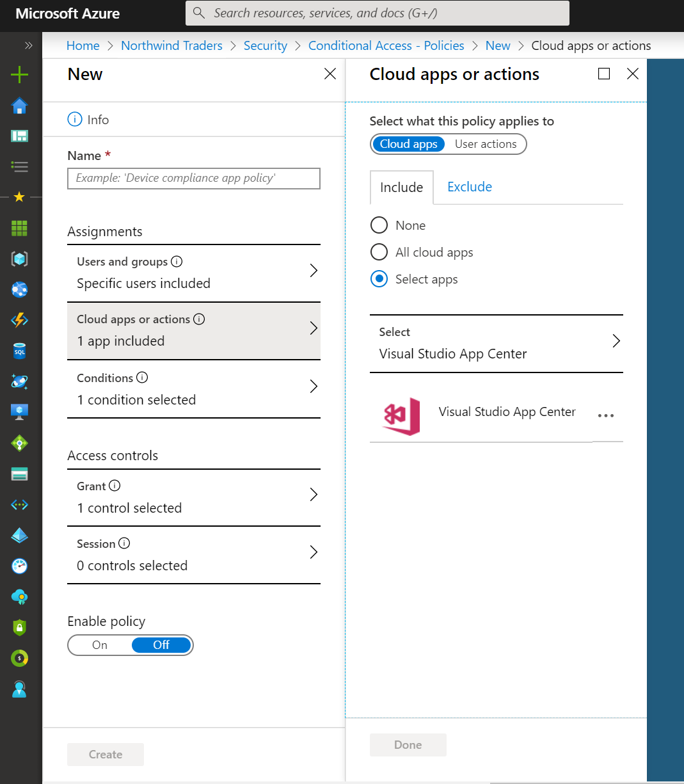
Task: Choose the None include option
Action: coord(379,225)
